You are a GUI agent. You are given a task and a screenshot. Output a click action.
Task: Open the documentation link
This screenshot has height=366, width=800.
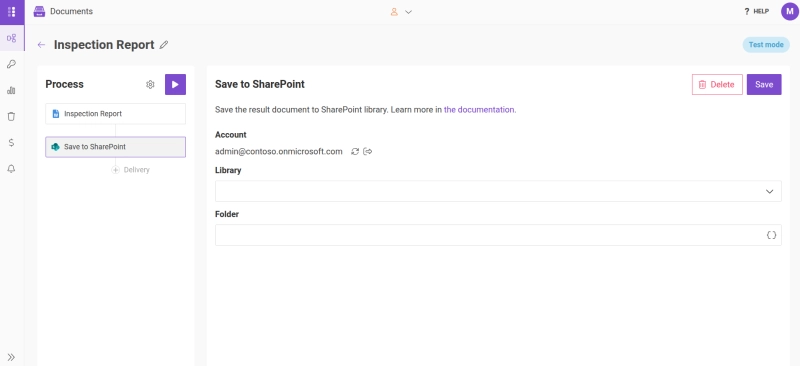(x=479, y=110)
